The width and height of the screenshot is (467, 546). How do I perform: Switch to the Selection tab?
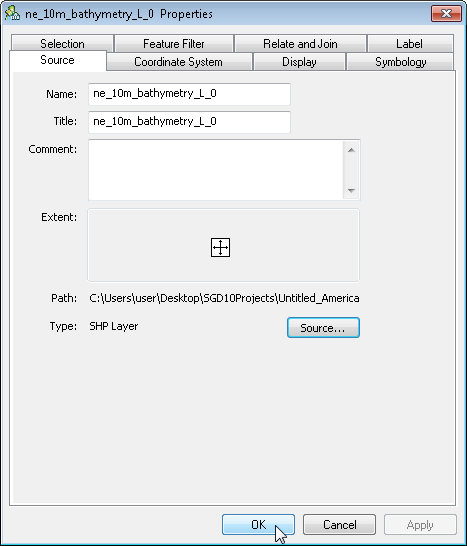pyautogui.click(x=62, y=44)
